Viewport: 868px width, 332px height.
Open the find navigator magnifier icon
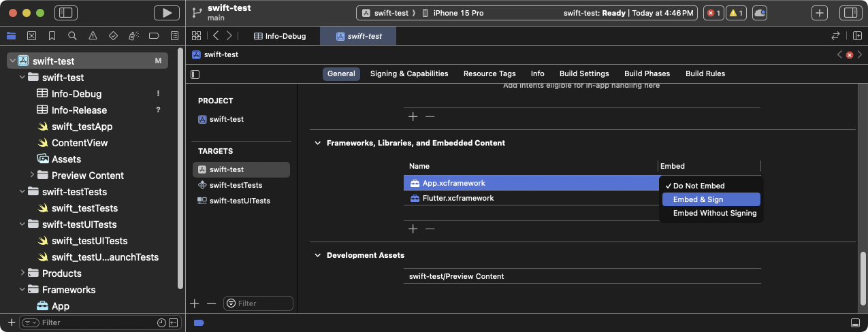pyautogui.click(x=72, y=35)
